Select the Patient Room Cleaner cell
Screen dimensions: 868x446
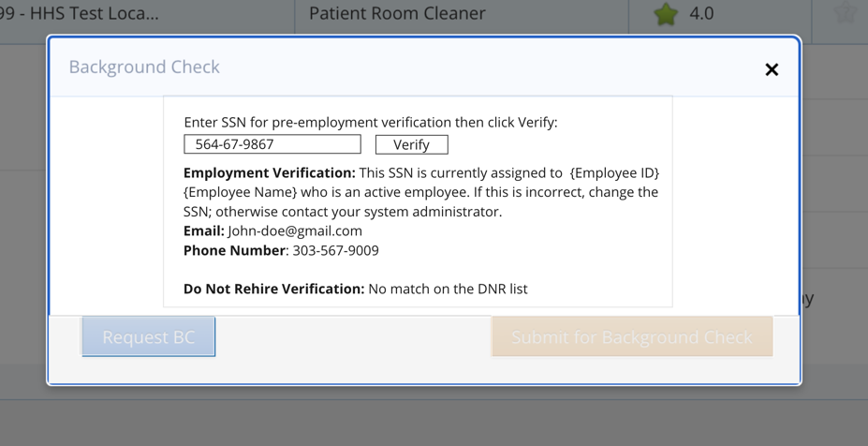coord(397,14)
